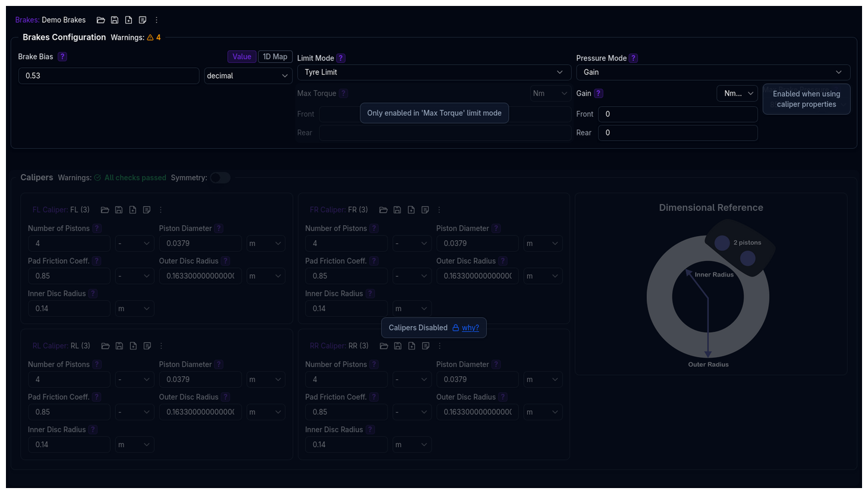Viewport: 868px width, 494px height.
Task: Click inside the Front Gain input field
Action: pyautogui.click(x=678, y=114)
